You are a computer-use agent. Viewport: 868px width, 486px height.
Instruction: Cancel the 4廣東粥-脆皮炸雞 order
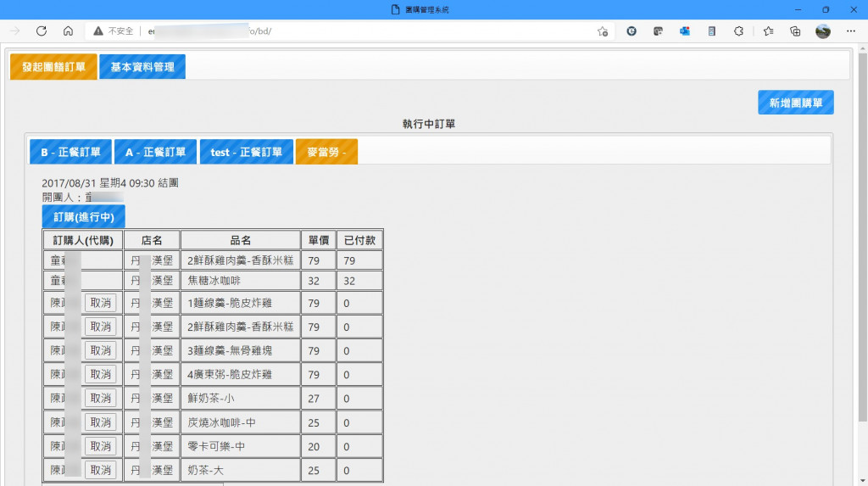[100, 375]
